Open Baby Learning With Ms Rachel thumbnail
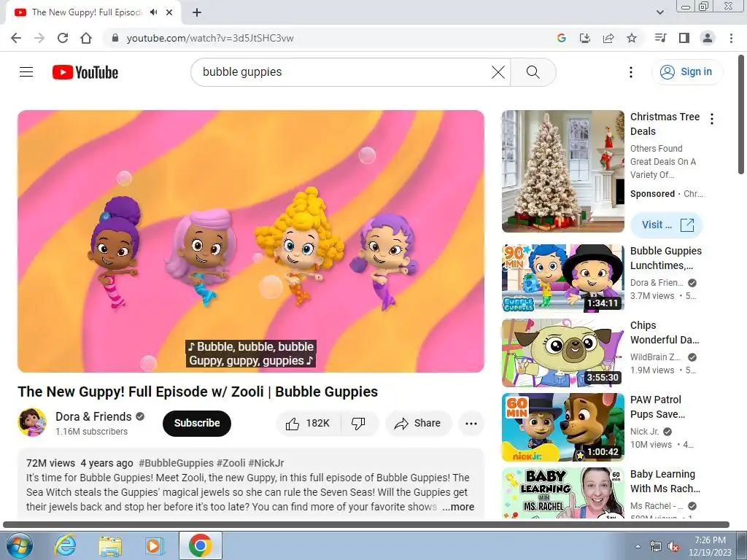 562,493
